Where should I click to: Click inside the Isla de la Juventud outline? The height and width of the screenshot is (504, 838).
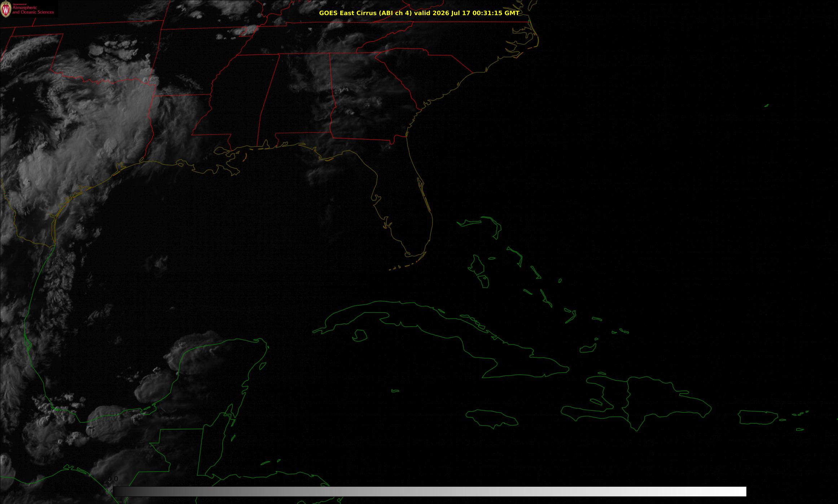click(x=359, y=336)
